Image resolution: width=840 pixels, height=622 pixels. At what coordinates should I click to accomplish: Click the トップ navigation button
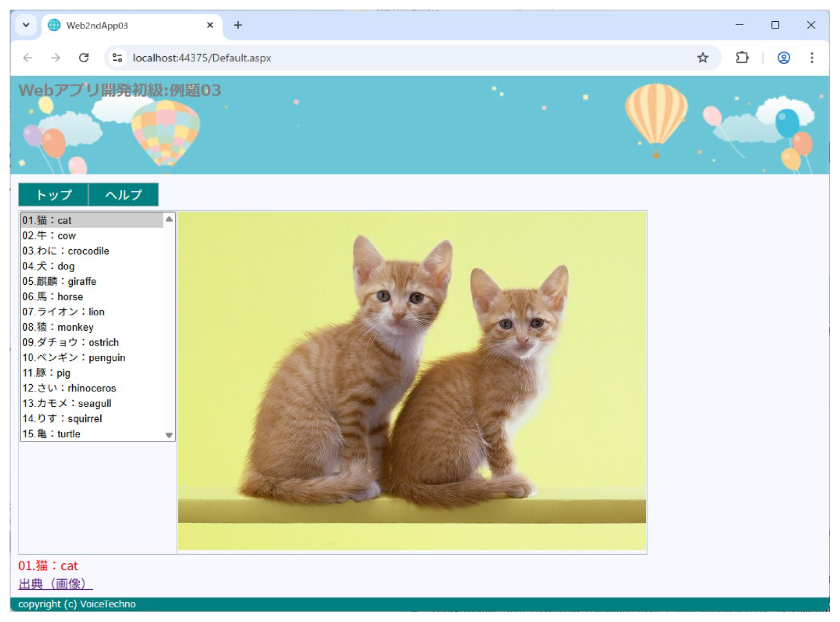(x=53, y=195)
